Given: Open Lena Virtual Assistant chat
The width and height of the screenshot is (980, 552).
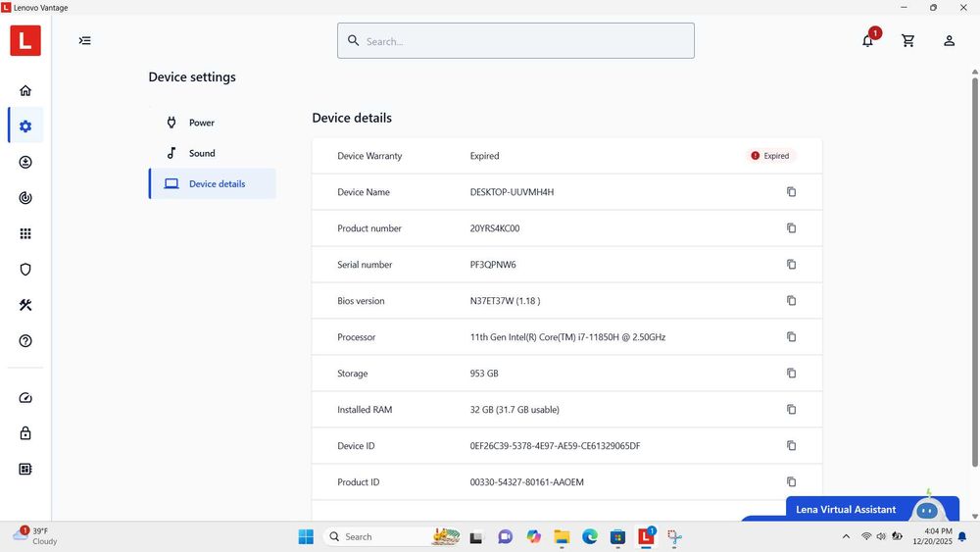Looking at the screenshot, I should point(872,509).
